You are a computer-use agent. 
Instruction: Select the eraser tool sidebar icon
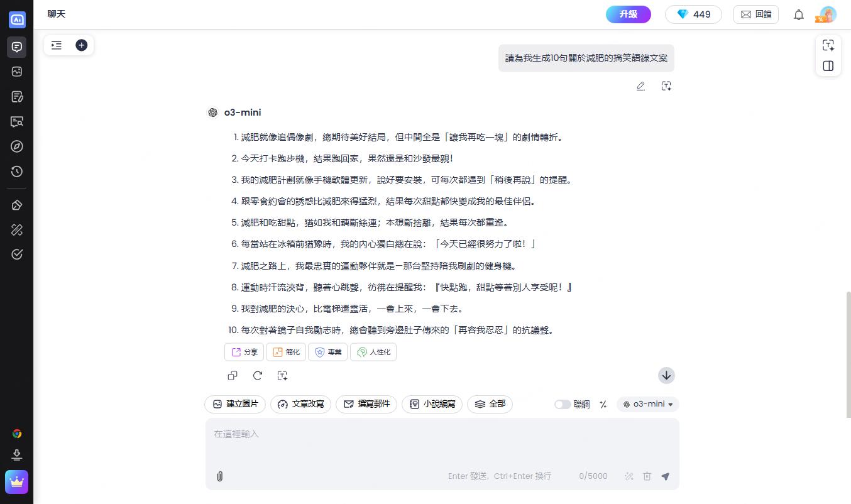(x=17, y=205)
